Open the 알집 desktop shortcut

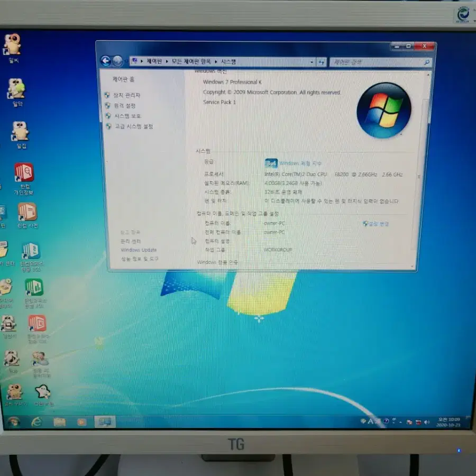pyautogui.click(x=21, y=135)
